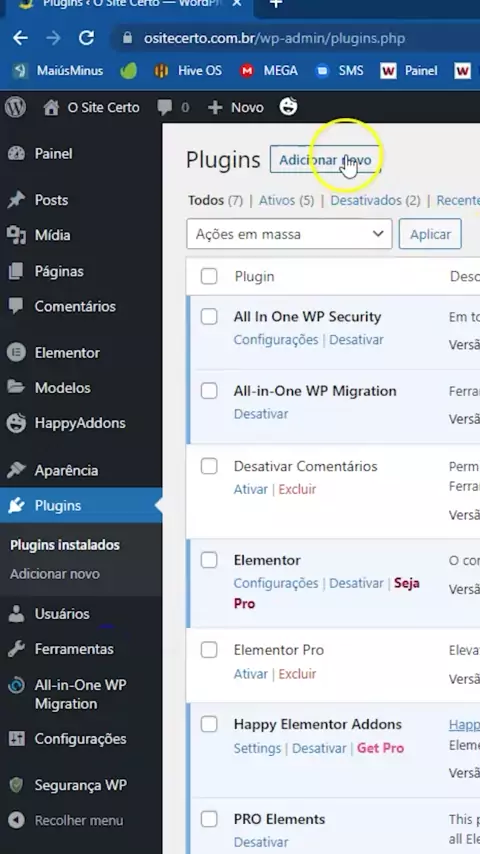This screenshot has width=480, height=854.
Task: Check the Elementor plugin checkbox
Action: click(209, 560)
